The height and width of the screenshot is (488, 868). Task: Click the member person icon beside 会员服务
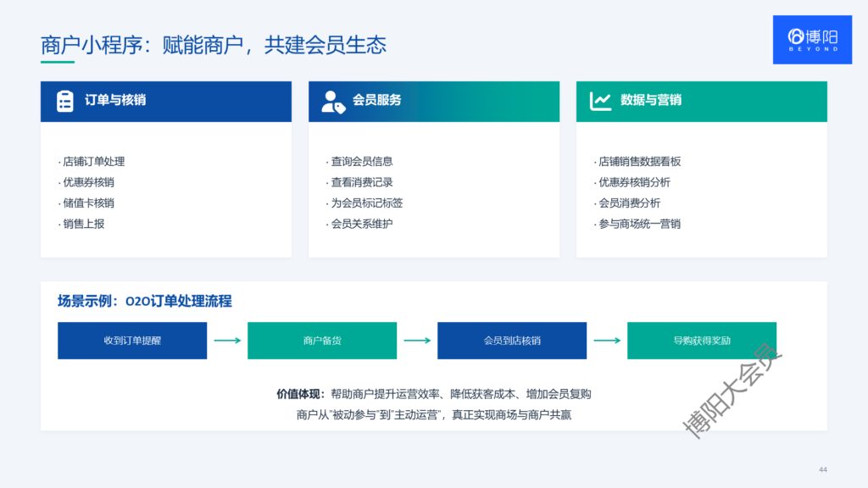333,102
